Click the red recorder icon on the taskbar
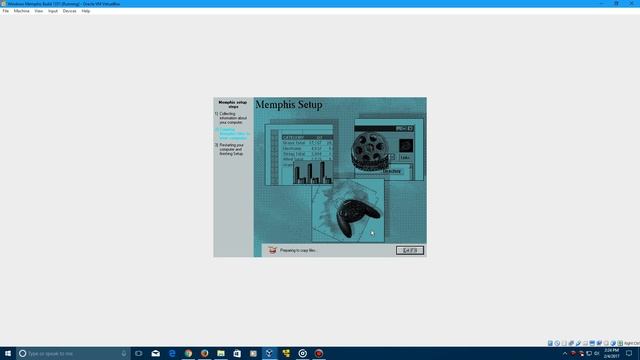This screenshot has height=360, width=640. tap(319, 353)
